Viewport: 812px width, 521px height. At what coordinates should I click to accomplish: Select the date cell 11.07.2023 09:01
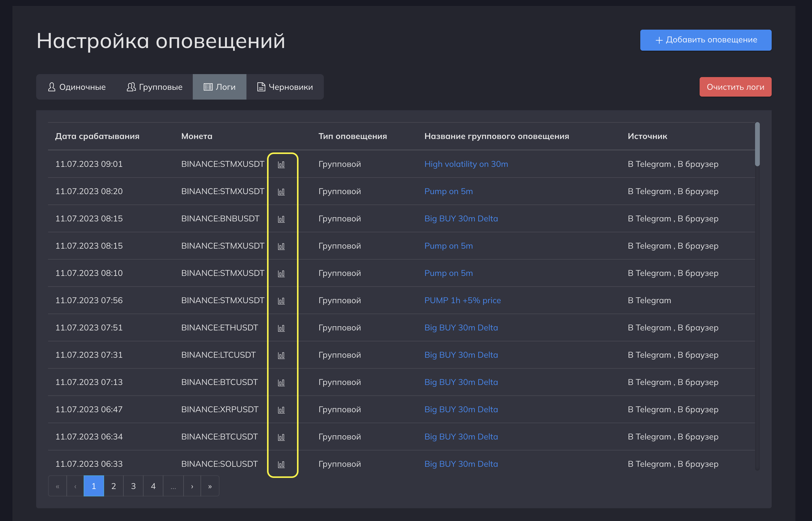coord(89,164)
